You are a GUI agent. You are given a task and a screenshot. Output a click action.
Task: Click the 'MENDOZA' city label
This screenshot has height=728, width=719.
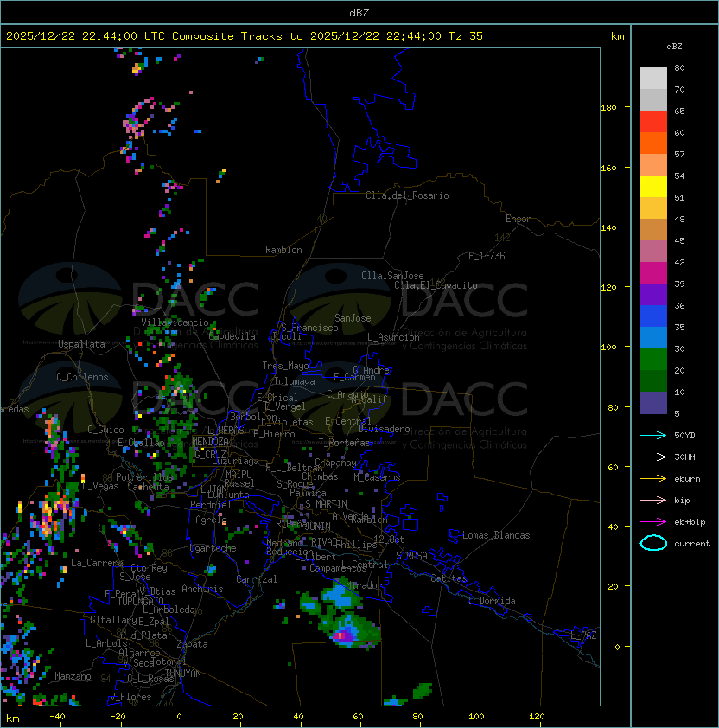pos(210,442)
